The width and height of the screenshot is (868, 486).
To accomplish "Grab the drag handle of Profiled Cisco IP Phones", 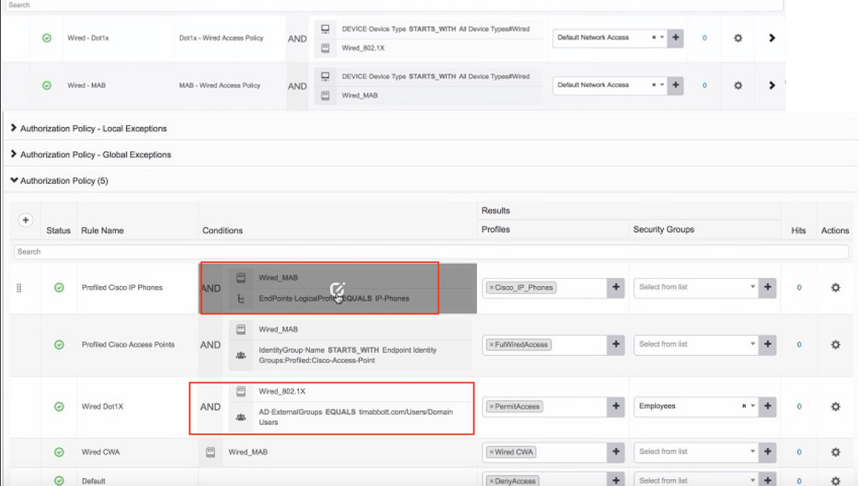I will pos(19,288).
